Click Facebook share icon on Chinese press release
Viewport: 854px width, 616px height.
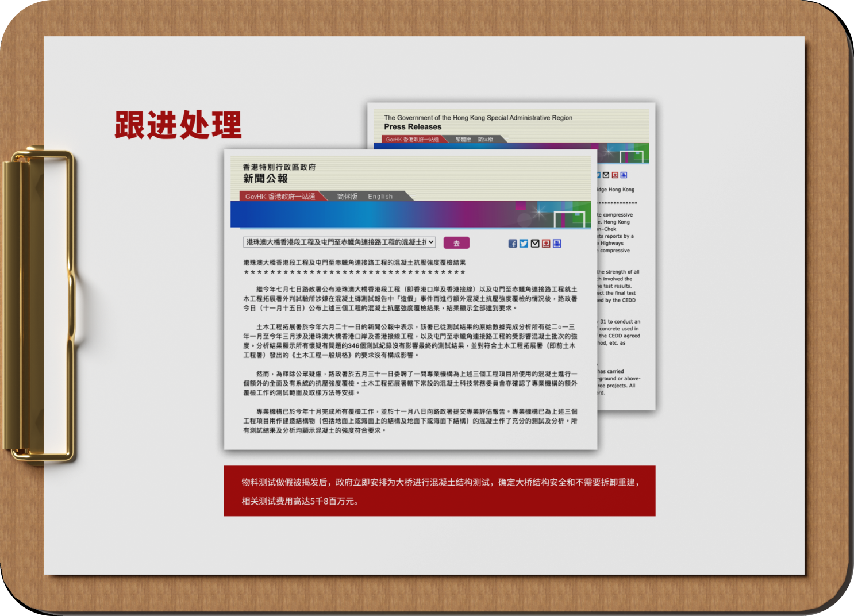click(x=513, y=244)
